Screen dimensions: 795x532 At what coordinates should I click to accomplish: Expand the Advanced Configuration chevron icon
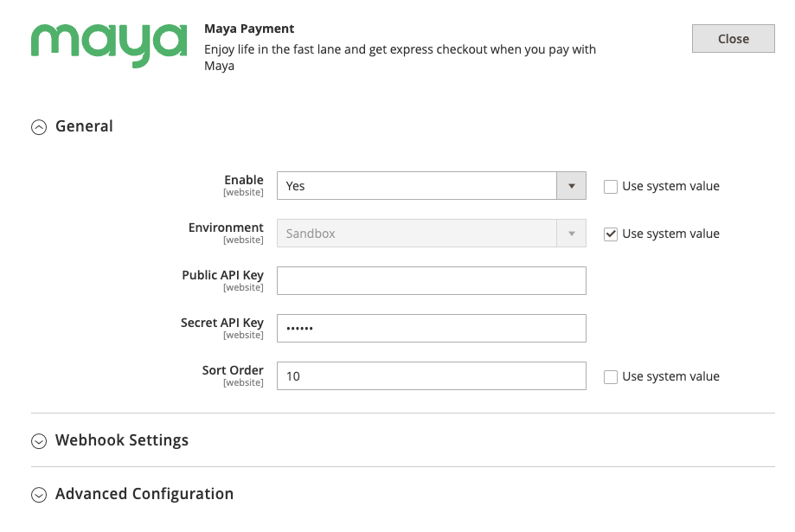tap(38, 495)
